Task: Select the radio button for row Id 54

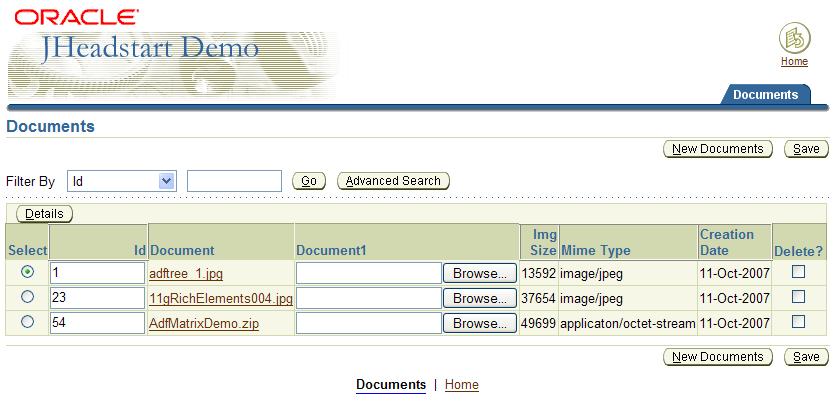Action: tap(27, 321)
